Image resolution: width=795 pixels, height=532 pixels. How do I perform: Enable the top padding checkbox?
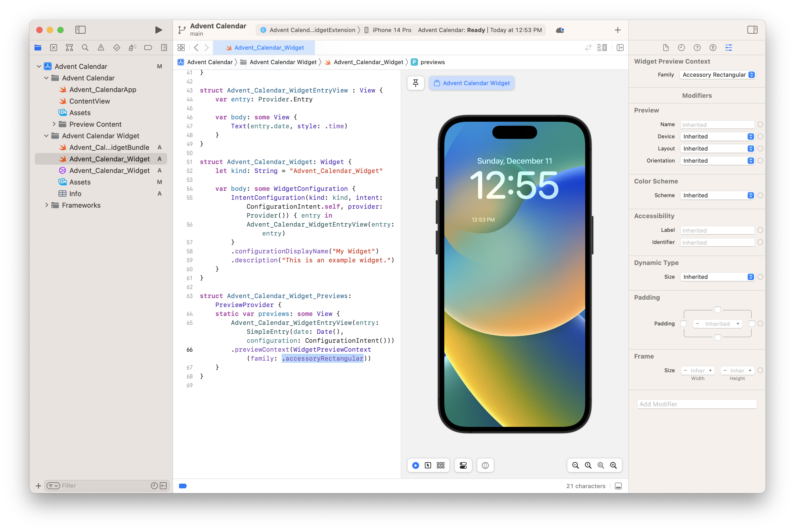point(717,310)
